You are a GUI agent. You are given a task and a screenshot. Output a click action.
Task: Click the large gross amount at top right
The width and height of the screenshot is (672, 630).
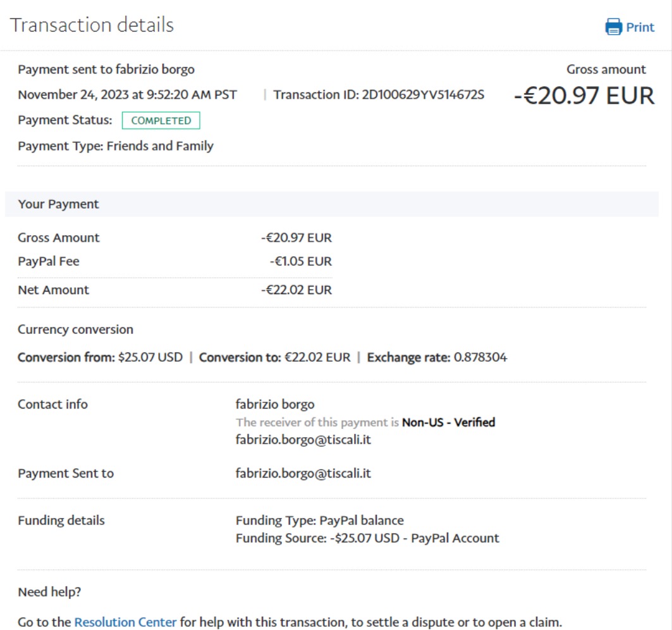click(583, 96)
